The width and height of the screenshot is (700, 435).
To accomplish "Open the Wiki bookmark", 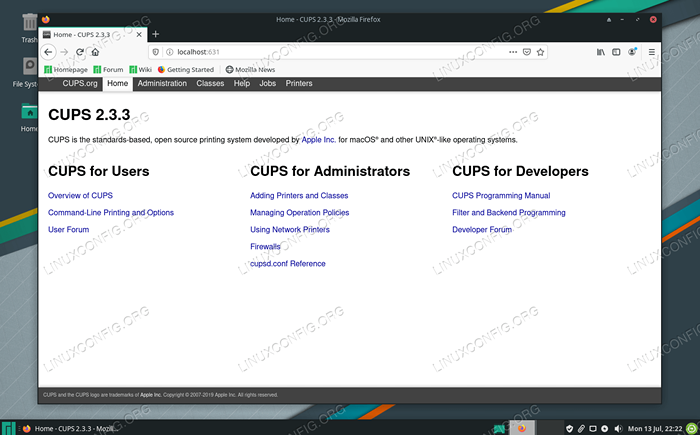I will coord(141,70).
